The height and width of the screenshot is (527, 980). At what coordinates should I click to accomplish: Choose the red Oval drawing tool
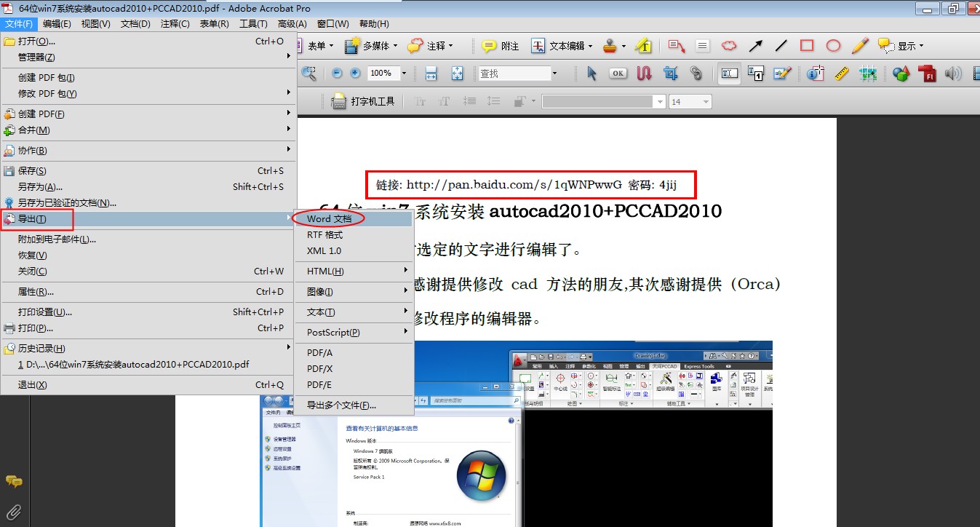834,46
